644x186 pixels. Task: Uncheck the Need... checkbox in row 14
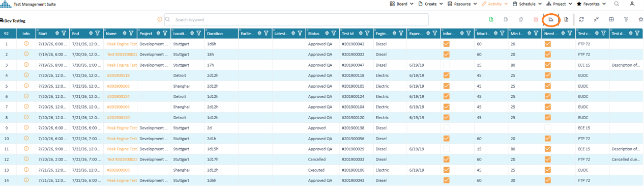(547, 180)
